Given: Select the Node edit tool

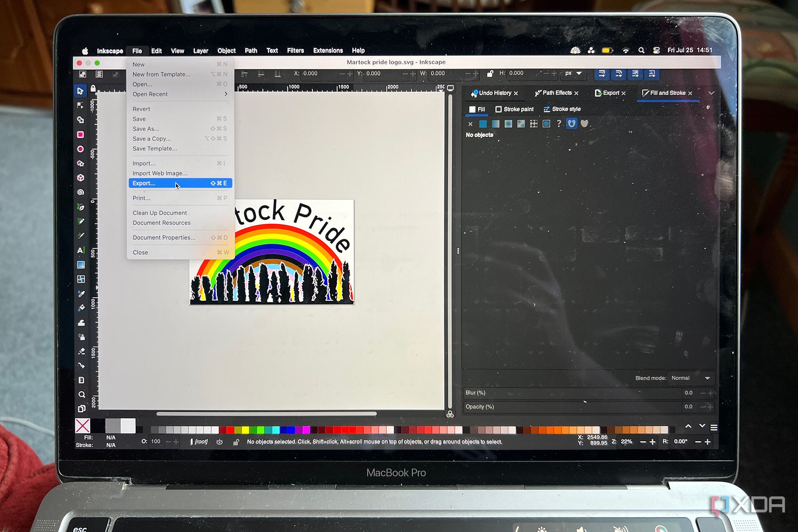Looking at the screenshot, I should tap(80, 105).
